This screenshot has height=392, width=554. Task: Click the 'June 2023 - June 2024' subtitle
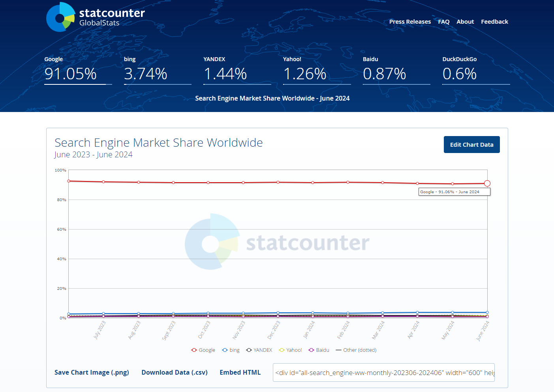94,155
